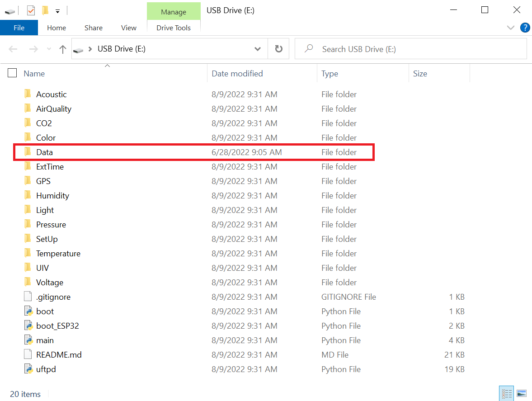This screenshot has width=532, height=401.
Task: Click the drive icon in the title bar
Action: click(10, 12)
